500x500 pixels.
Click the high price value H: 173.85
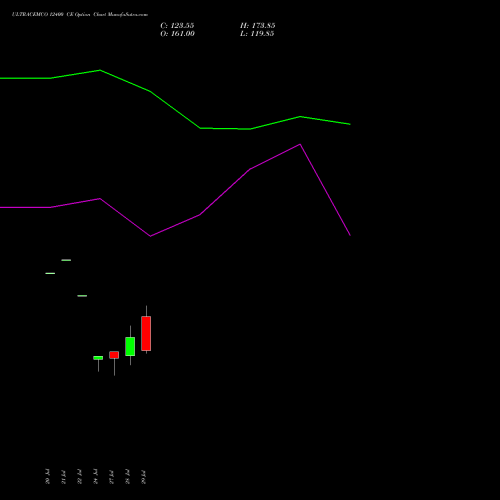pyautogui.click(x=258, y=26)
